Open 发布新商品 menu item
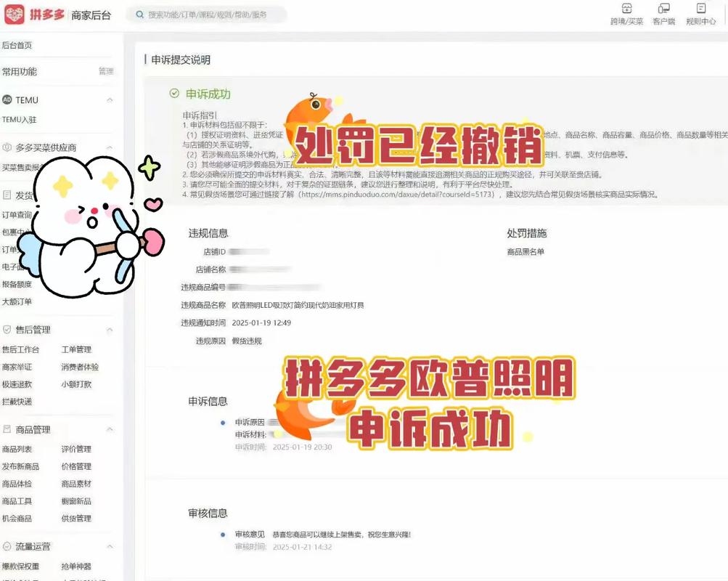This screenshot has width=728, height=581. coord(20,466)
